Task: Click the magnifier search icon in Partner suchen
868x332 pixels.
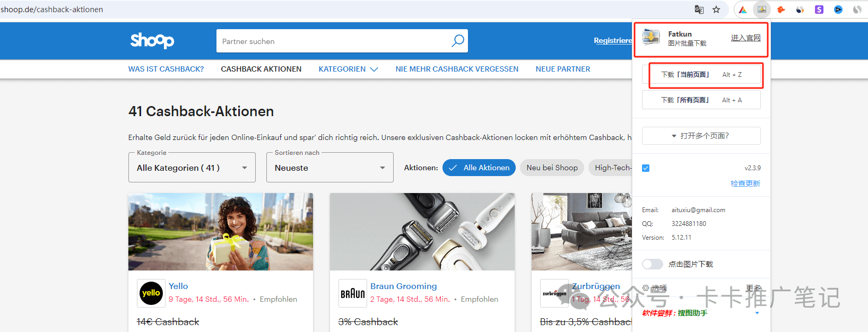Action: coord(457,41)
